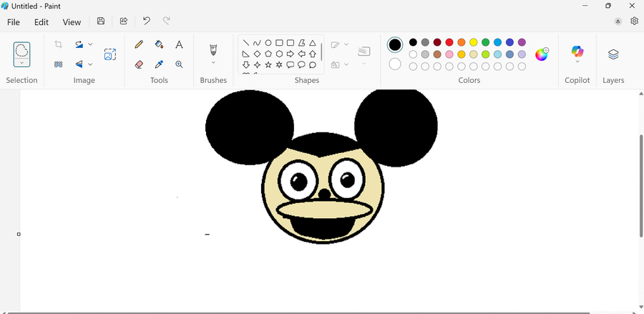The height and width of the screenshot is (314, 644).
Task: Expand the shape Fill dropdown
Action: coord(346,64)
